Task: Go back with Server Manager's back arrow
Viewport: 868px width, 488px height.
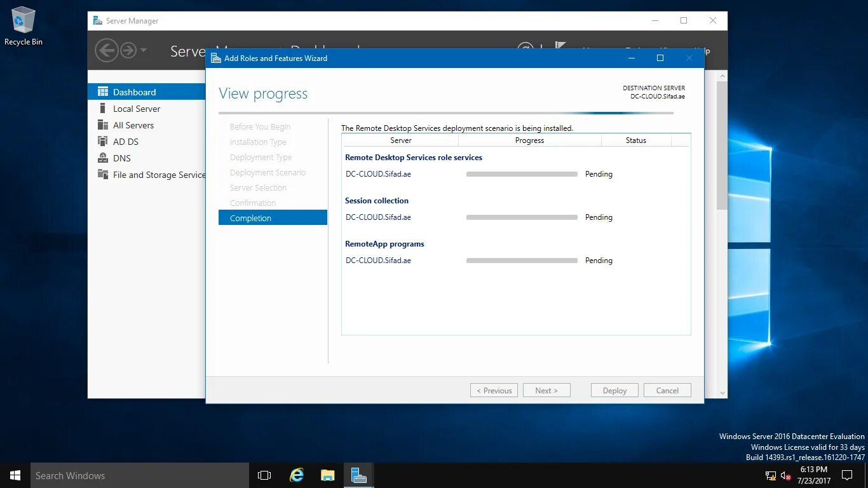Action: [x=106, y=50]
